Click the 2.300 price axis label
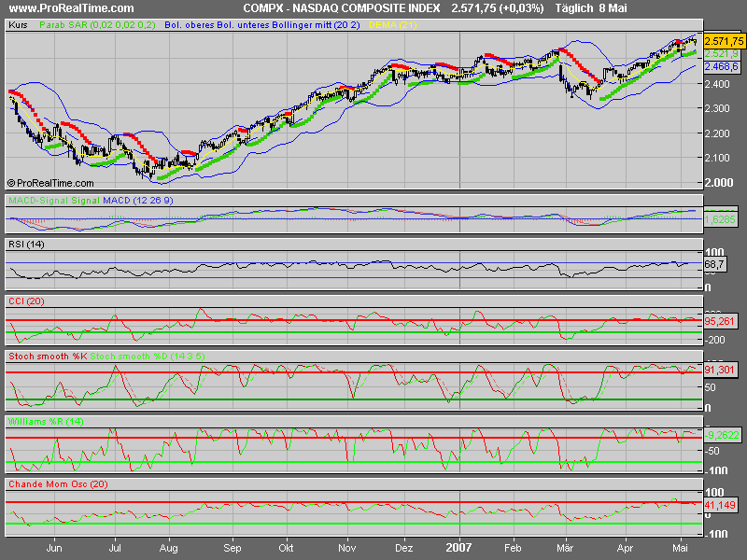747x560 pixels. 717,108
